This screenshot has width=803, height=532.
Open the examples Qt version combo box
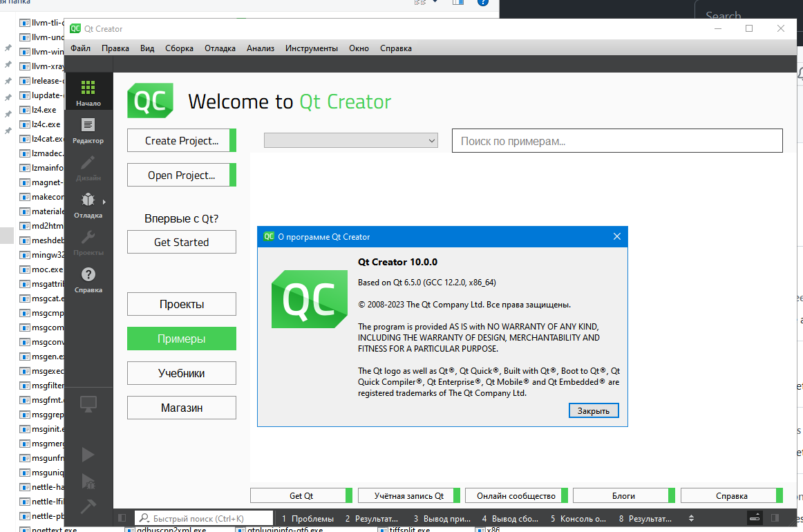point(351,140)
